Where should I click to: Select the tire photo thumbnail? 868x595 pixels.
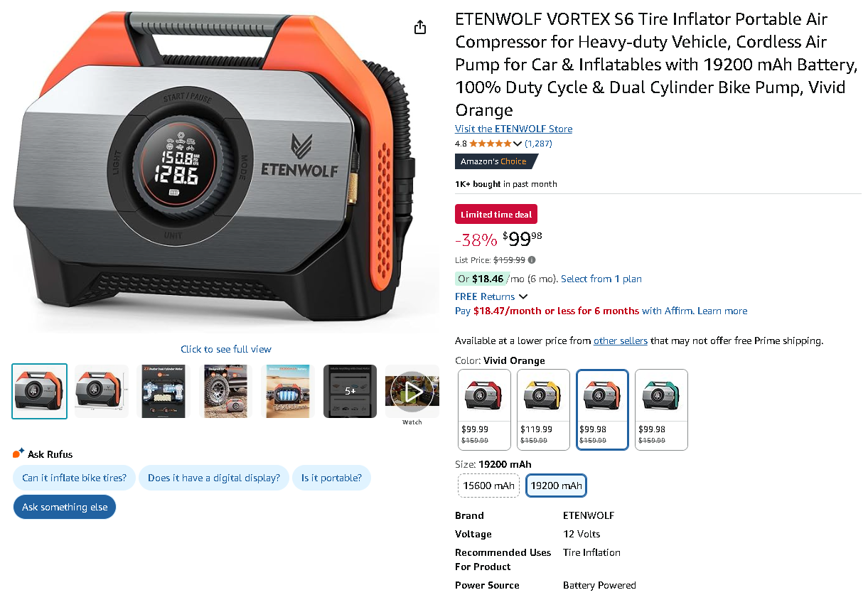click(227, 391)
